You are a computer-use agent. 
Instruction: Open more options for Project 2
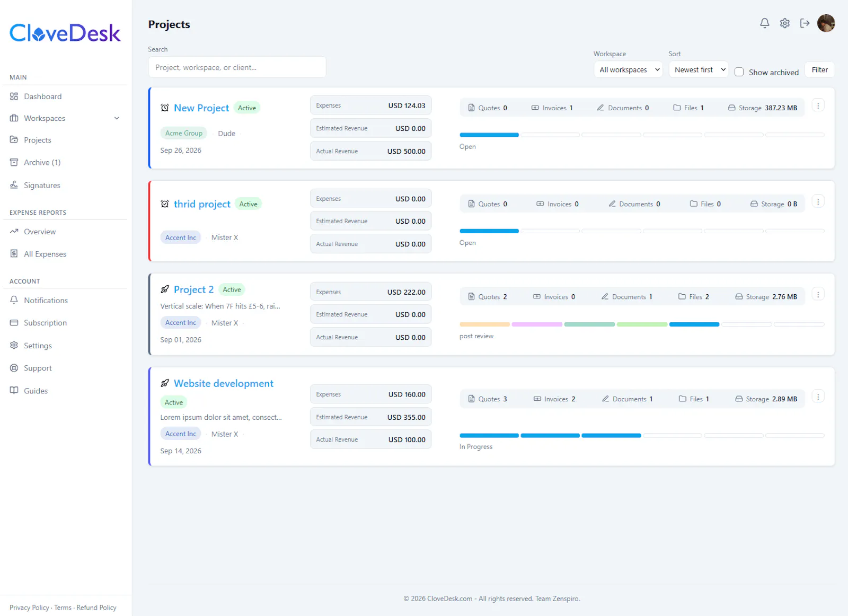tap(818, 294)
